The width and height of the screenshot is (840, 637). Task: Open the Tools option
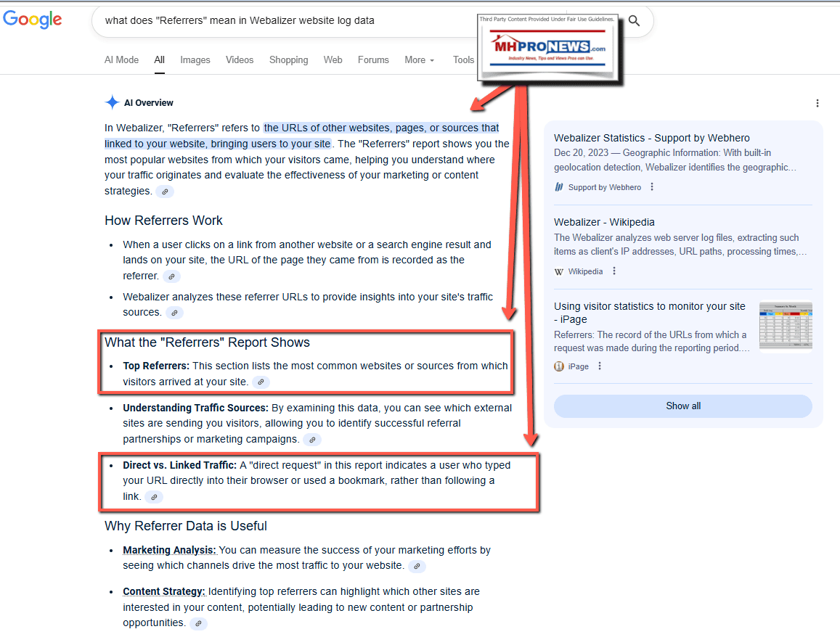tap(463, 60)
